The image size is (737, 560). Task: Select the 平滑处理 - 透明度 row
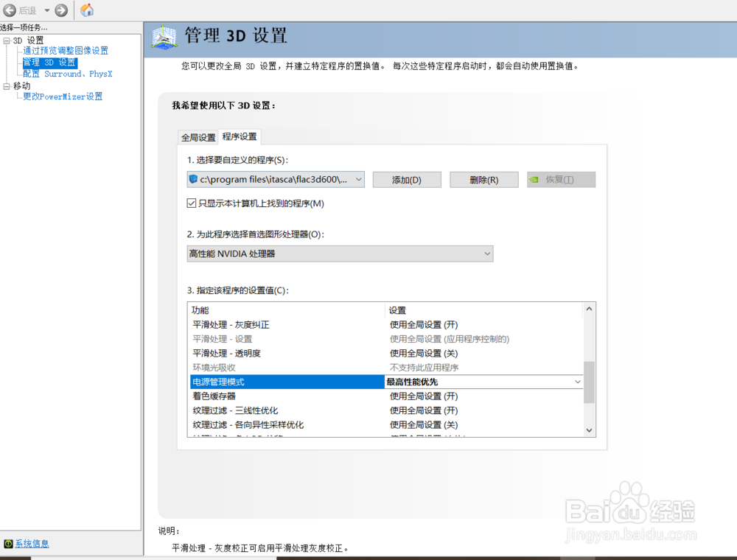point(385,353)
